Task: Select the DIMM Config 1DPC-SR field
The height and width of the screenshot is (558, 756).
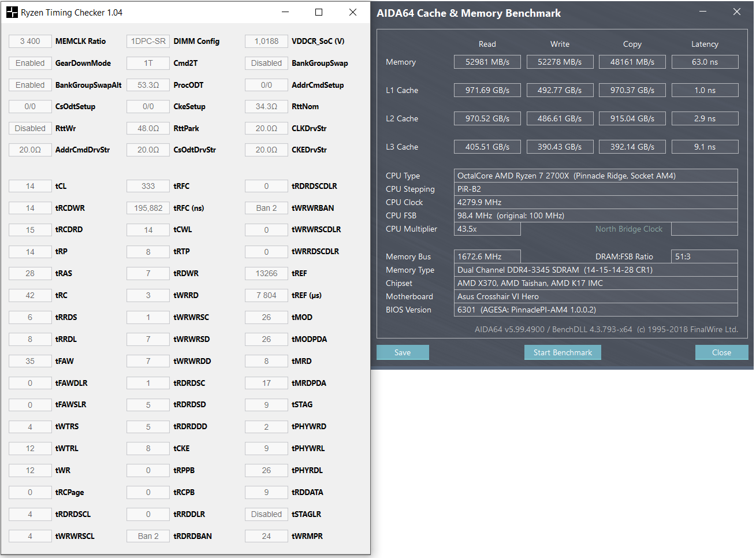Action: [x=148, y=41]
